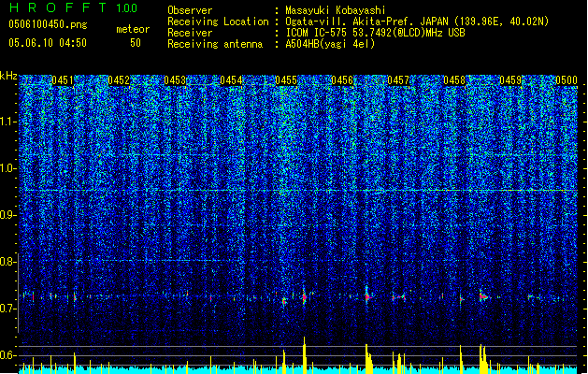Viewport: 588px width, 374px height.
Task: Click the meteor echo just after 0455
Action: coord(305,296)
